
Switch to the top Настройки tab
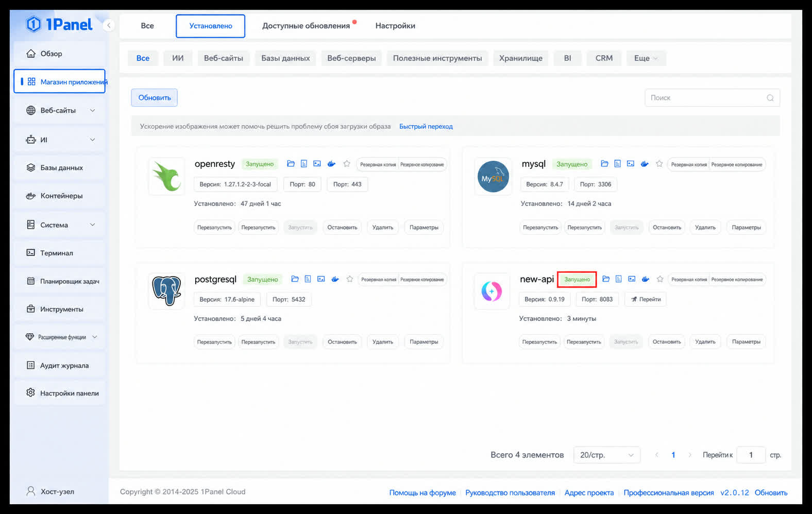[395, 26]
